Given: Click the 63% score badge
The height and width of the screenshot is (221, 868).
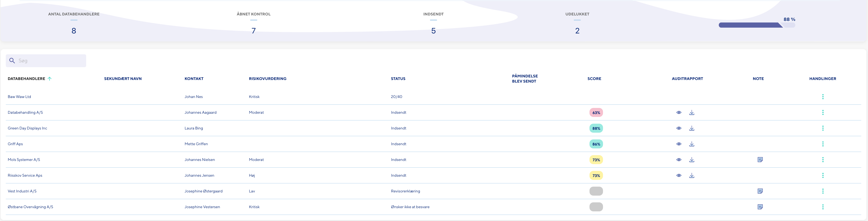Looking at the screenshot, I should point(596,113).
